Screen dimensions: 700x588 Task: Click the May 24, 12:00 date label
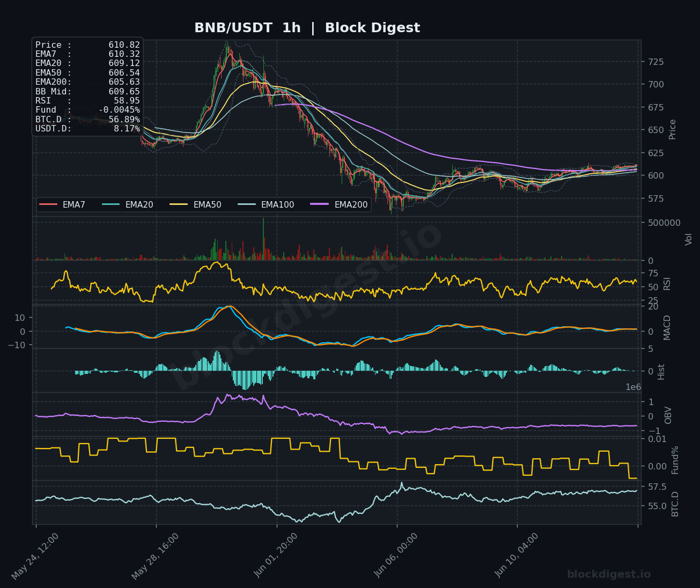pyautogui.click(x=35, y=556)
